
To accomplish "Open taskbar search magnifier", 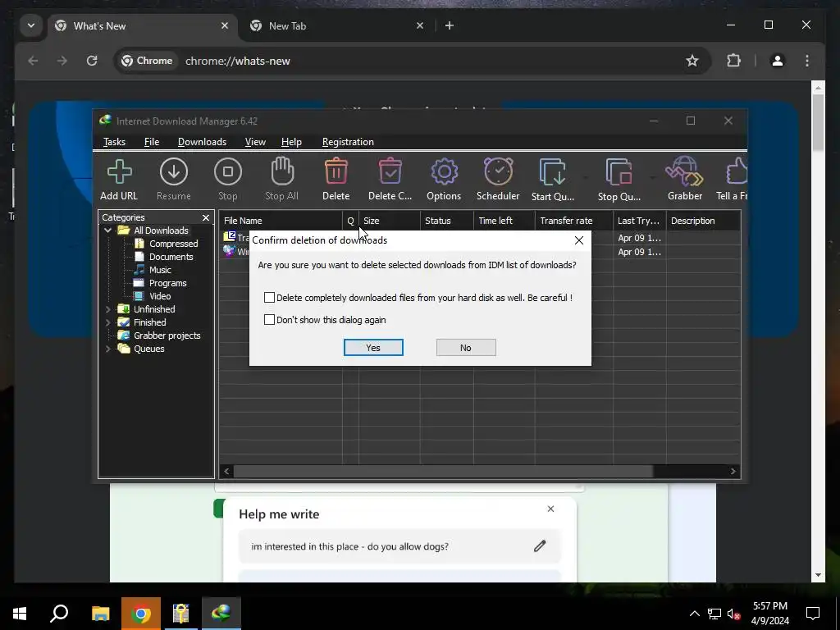I will (x=59, y=614).
